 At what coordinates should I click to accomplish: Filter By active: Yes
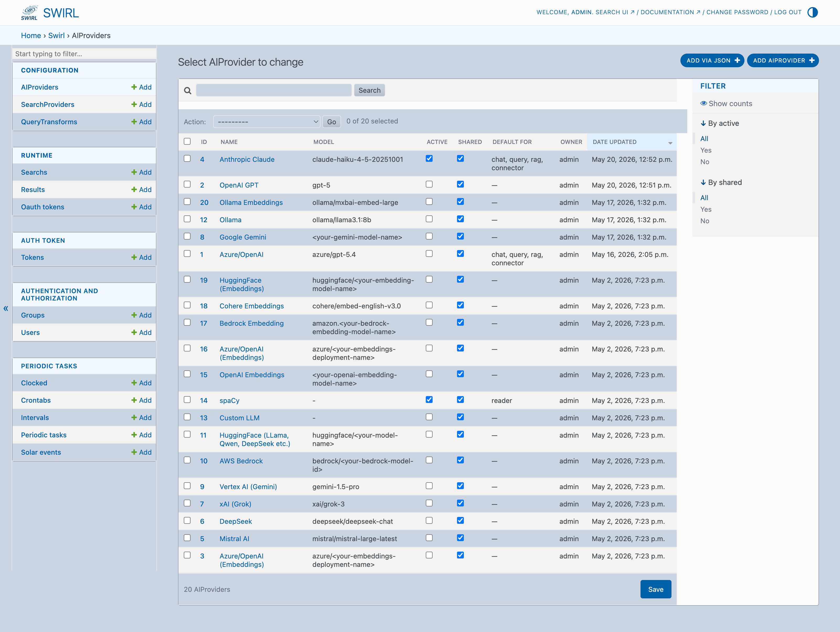pos(706,150)
